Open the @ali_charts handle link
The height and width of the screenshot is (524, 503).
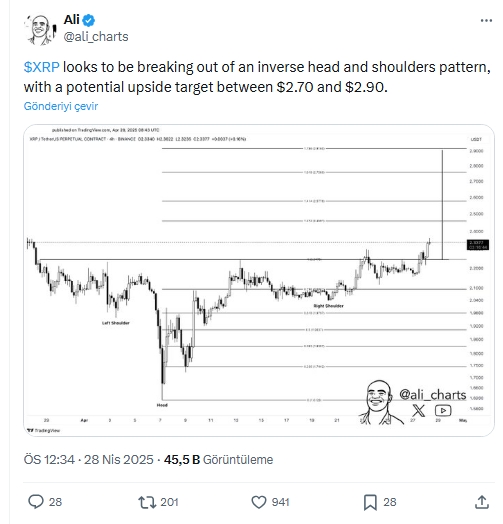tap(96, 37)
